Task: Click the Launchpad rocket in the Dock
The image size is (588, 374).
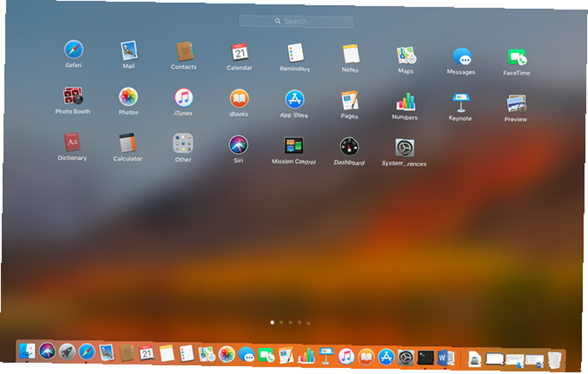Action: [x=67, y=352]
